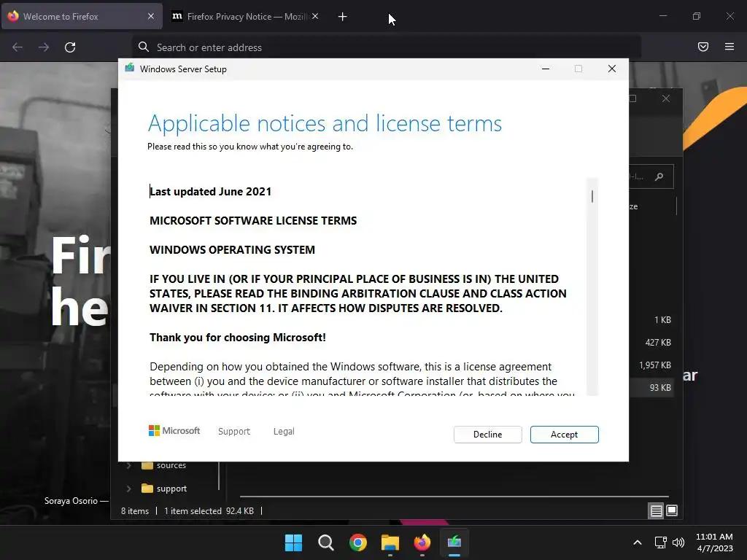Image resolution: width=747 pixels, height=560 pixels.
Task: Open File Explorer from the taskbar
Action: click(390, 542)
